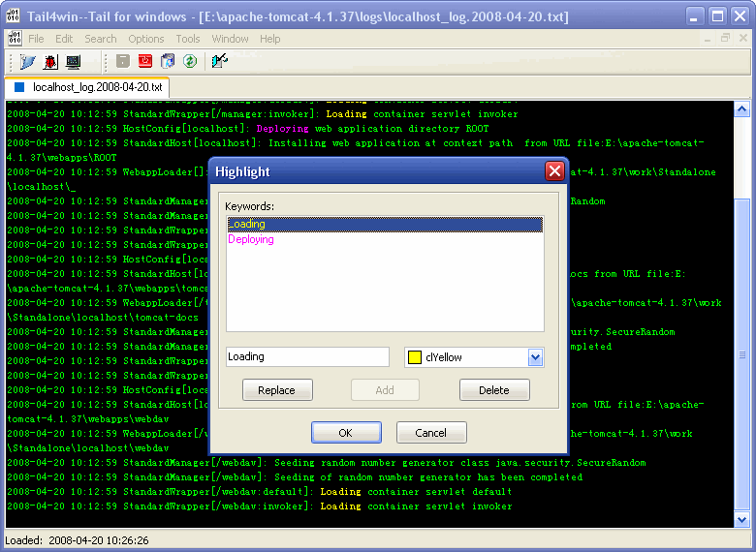Open the Options menu
The width and height of the screenshot is (756, 552).
(146, 39)
